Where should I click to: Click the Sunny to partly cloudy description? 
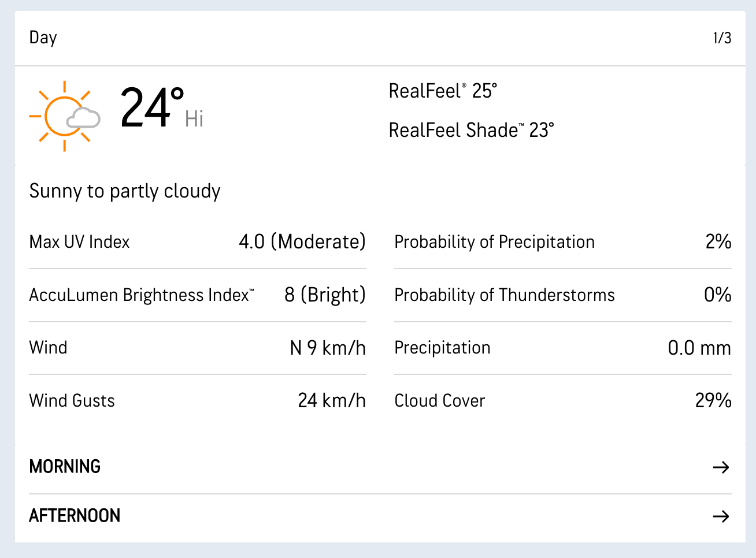125,191
